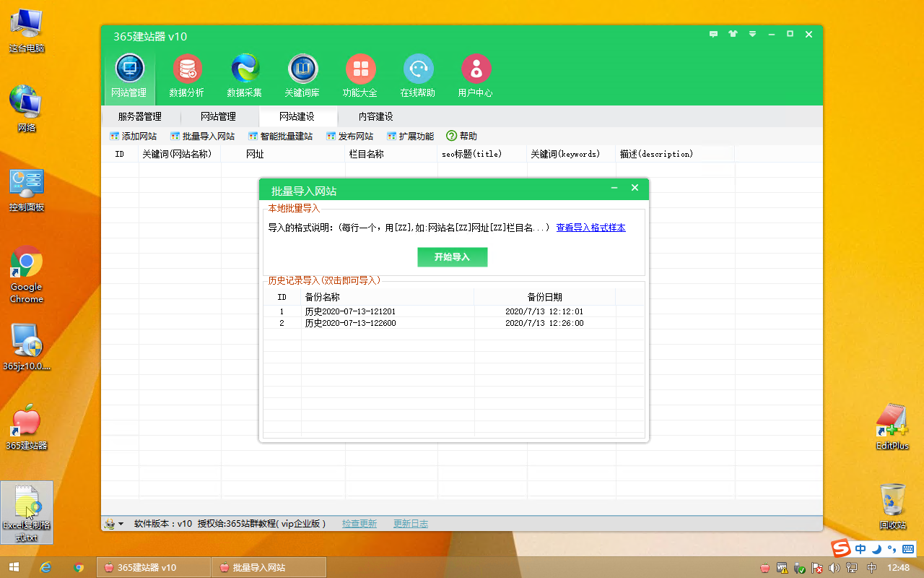Open the 功能大全 module
This screenshot has width=924, height=578.
[x=360, y=76]
